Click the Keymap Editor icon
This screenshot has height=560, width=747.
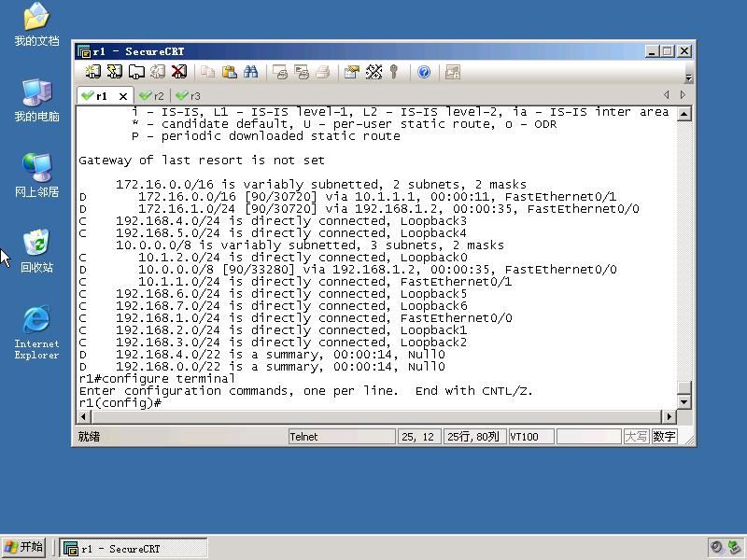373,72
